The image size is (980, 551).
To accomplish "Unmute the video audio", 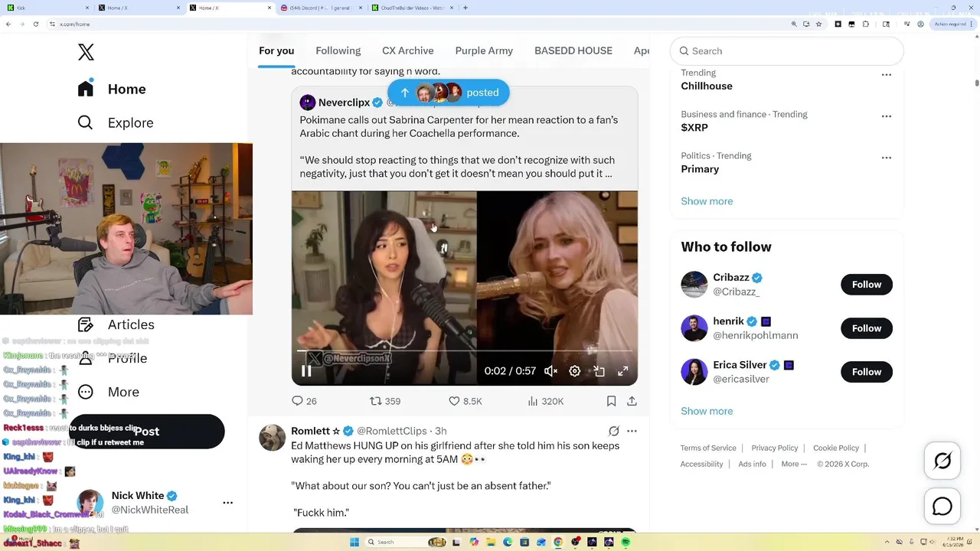I will (x=550, y=371).
